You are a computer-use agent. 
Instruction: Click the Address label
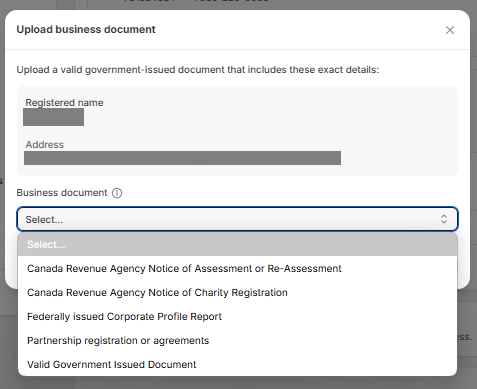(45, 145)
